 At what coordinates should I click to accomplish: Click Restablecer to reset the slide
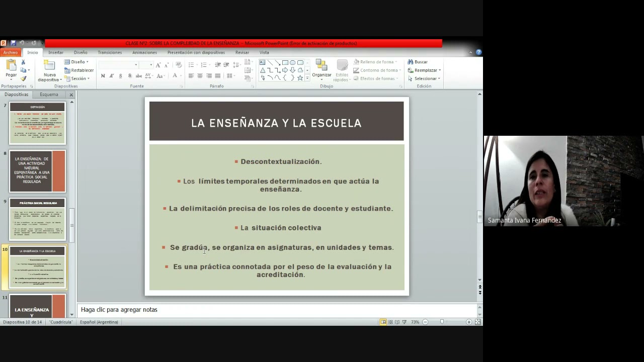[x=79, y=70]
